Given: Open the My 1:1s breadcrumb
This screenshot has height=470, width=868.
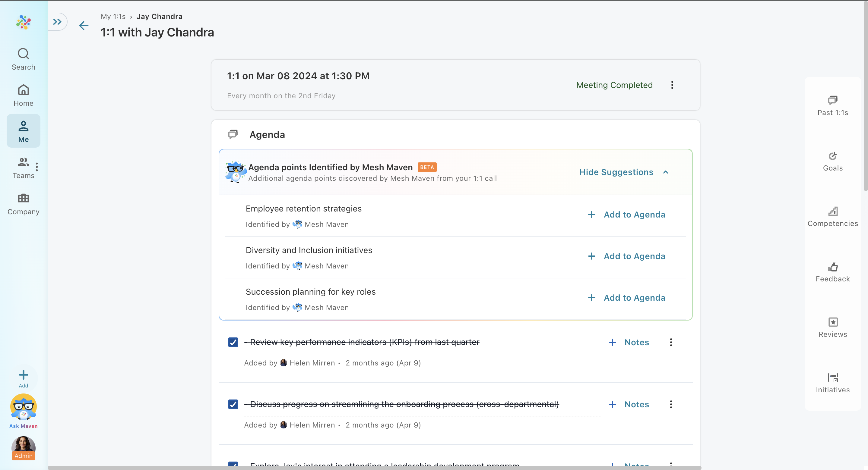Looking at the screenshot, I should (x=113, y=16).
